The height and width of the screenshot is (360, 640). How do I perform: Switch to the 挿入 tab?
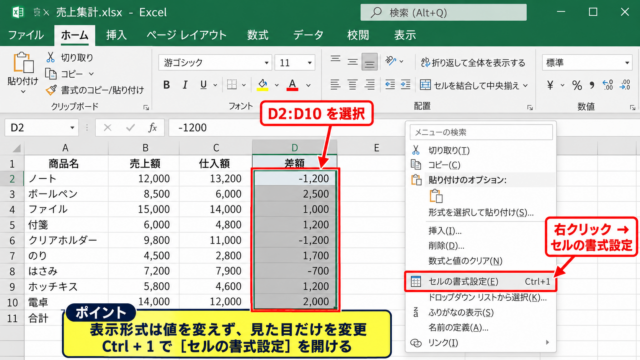coord(116,35)
